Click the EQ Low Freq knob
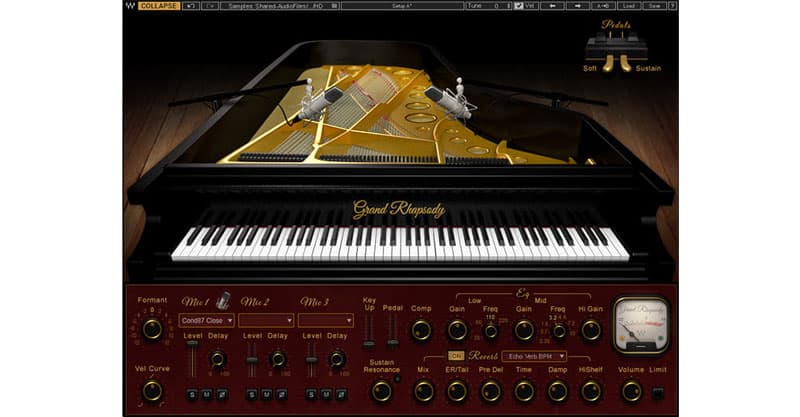The height and width of the screenshot is (417, 800). click(x=490, y=331)
